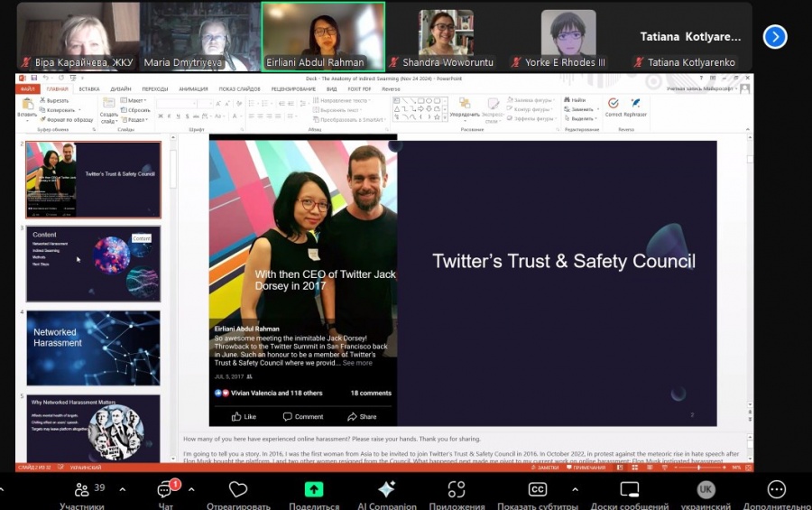This screenshot has width=812, height=510.
Task: Open the РЕЦЕНЗИРОВАНИЕ (Review) ribbon tab
Action: (293, 89)
